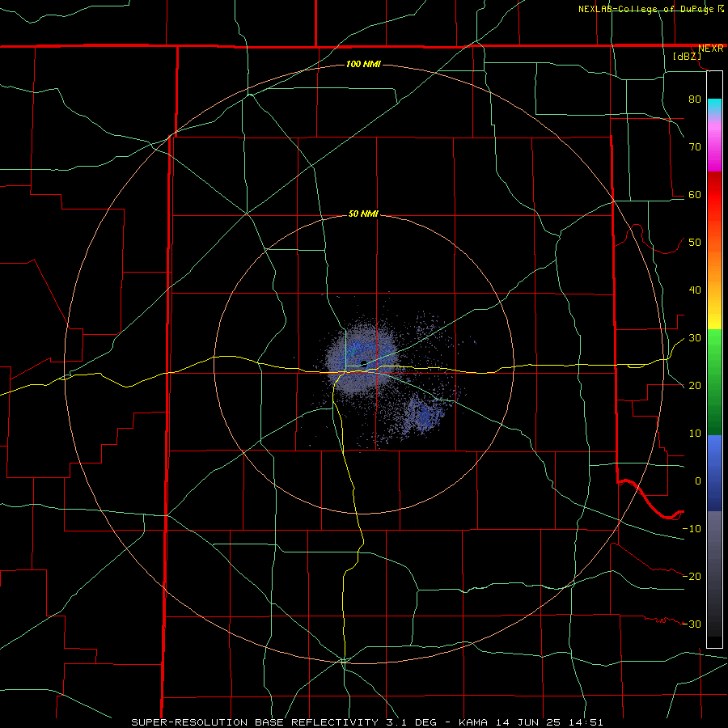Click the 30 value on the dBZ scale

(695, 337)
